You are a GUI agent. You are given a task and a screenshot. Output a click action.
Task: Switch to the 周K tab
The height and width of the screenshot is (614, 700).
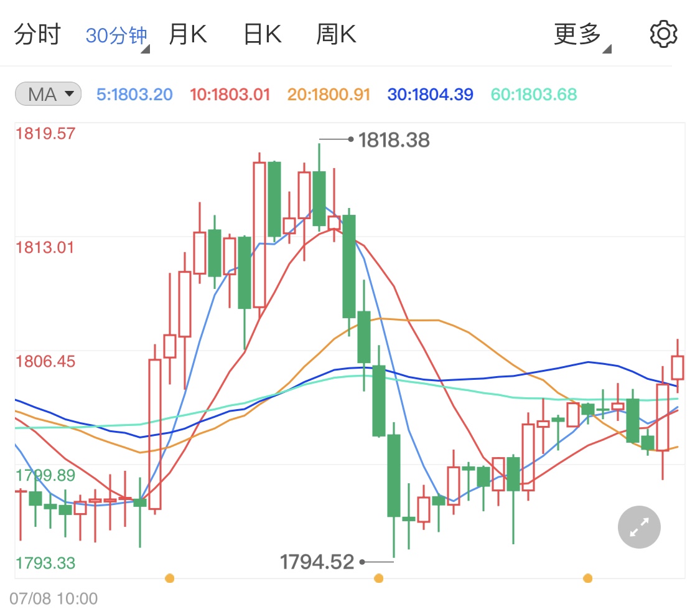(336, 34)
